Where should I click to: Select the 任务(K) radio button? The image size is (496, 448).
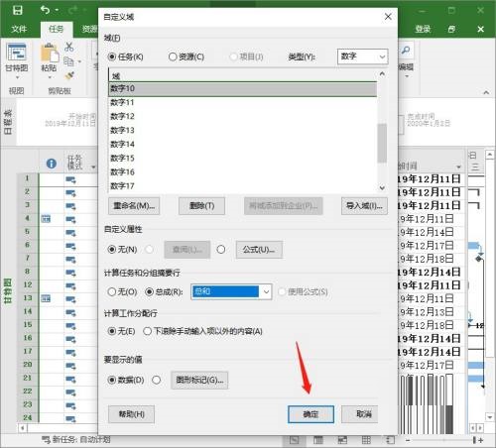(x=112, y=56)
